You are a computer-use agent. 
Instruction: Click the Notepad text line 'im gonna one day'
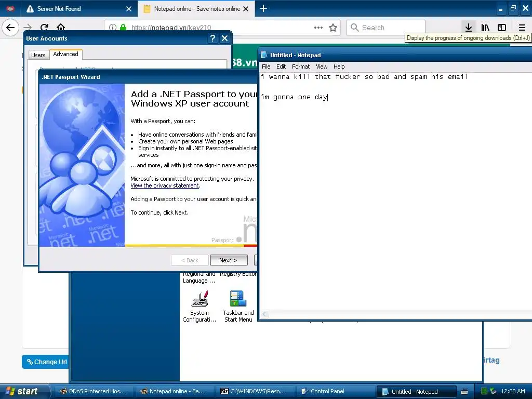pos(294,97)
